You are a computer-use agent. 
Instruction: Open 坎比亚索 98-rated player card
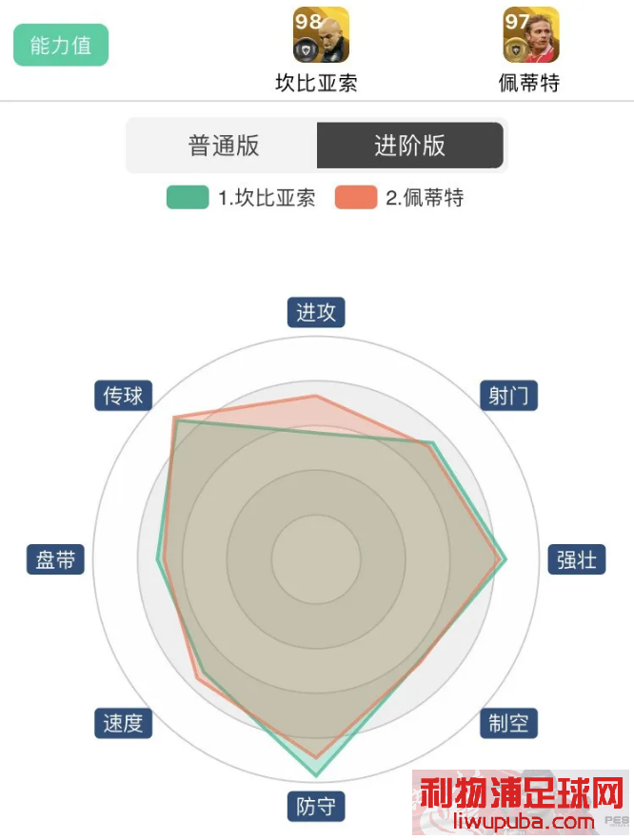pos(321,35)
